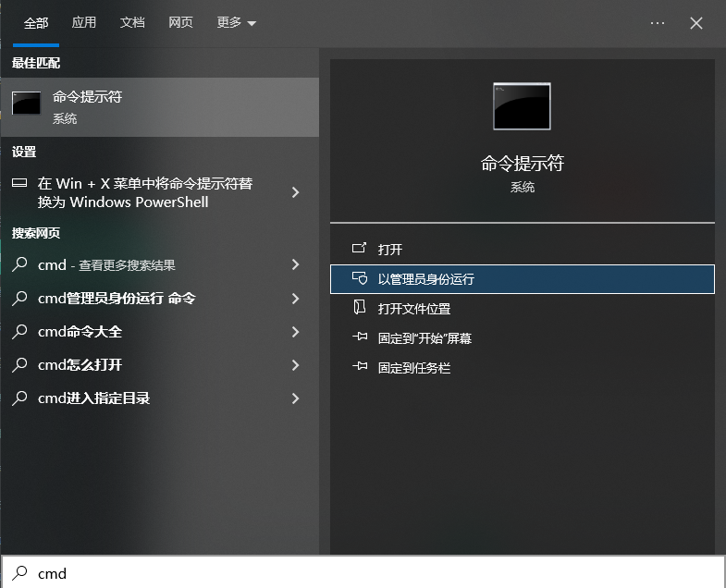Select the 网页 tab
Image resolution: width=726 pixels, height=588 pixels.
(x=181, y=23)
